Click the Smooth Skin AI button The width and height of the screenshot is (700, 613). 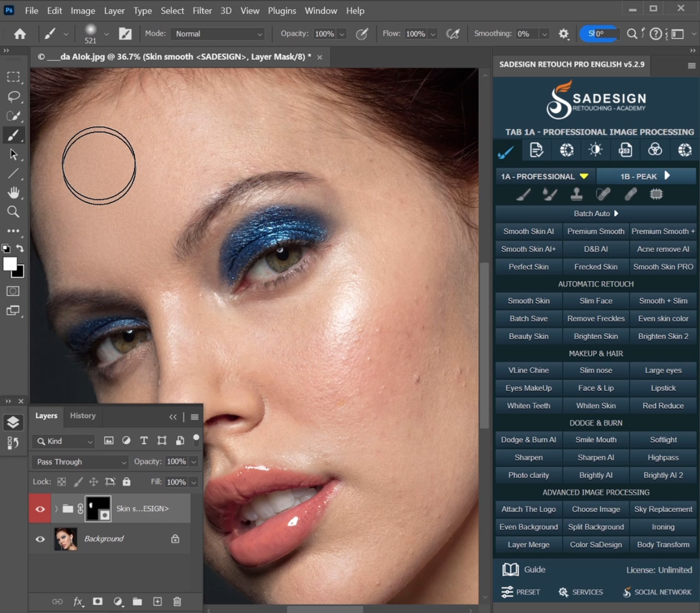pyautogui.click(x=528, y=232)
